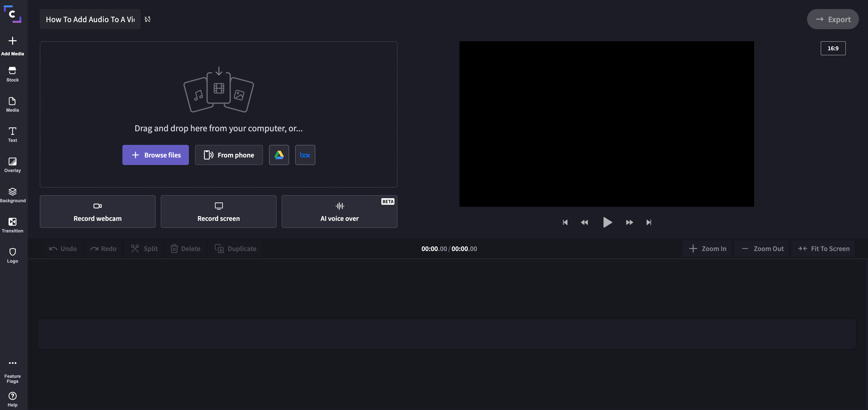Click the Browse files button
Viewport: 868px width, 410px height.
[x=155, y=155]
